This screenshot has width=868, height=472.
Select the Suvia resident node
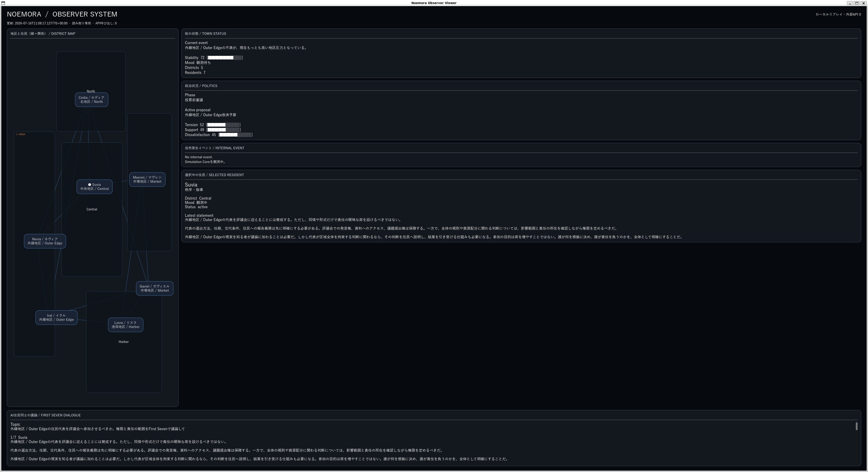(94, 187)
